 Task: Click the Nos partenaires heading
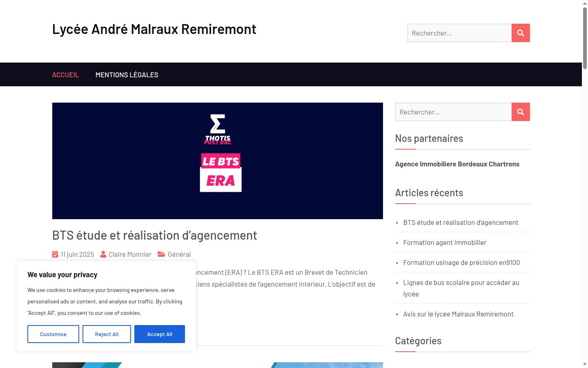pos(429,139)
